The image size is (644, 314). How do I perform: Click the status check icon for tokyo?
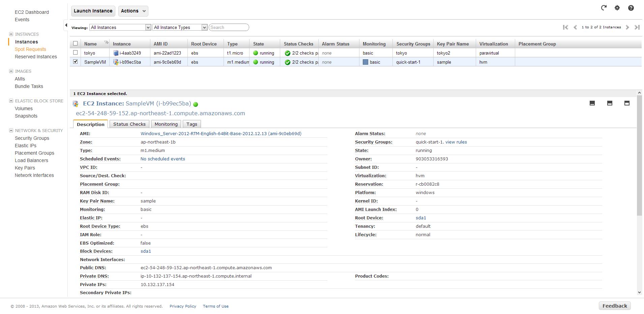pyautogui.click(x=288, y=53)
